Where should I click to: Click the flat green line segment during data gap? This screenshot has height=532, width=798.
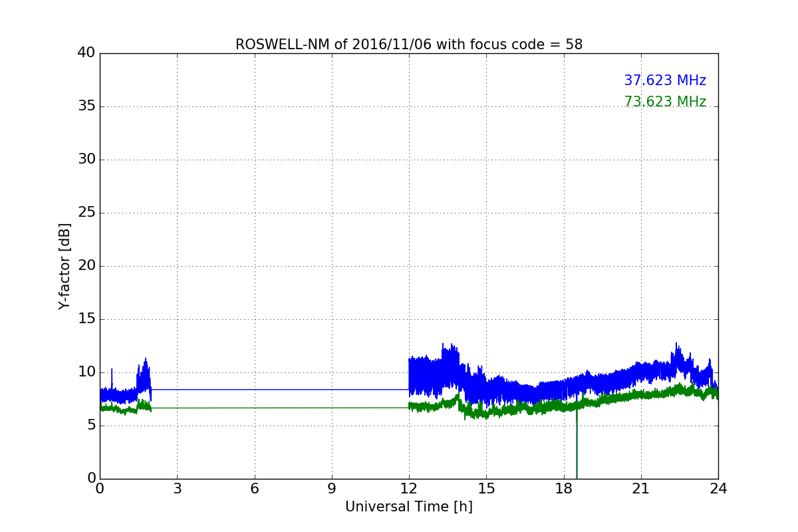point(280,408)
